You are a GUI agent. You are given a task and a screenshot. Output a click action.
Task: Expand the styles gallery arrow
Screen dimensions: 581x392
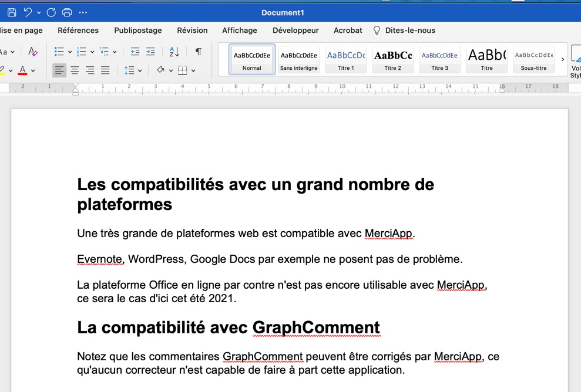[562, 59]
